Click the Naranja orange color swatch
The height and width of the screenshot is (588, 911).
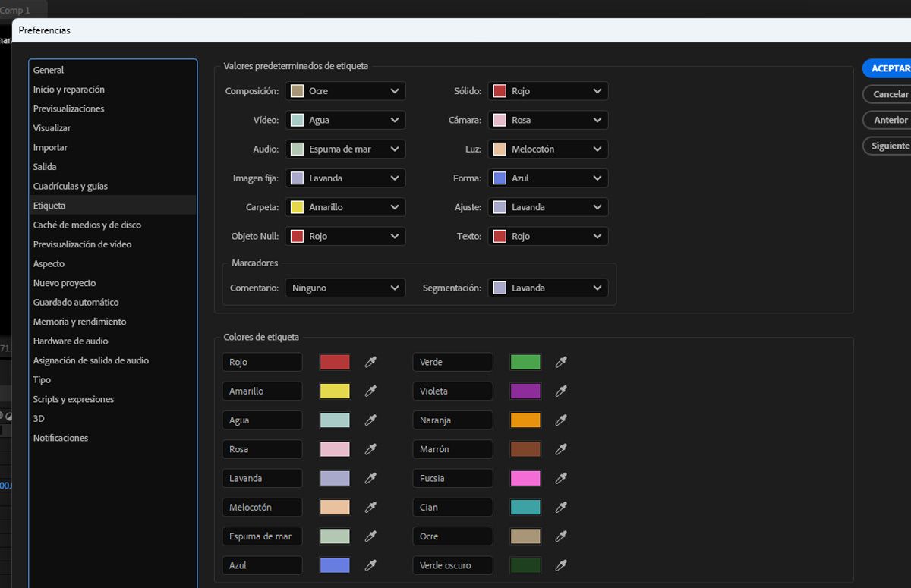[x=525, y=420]
